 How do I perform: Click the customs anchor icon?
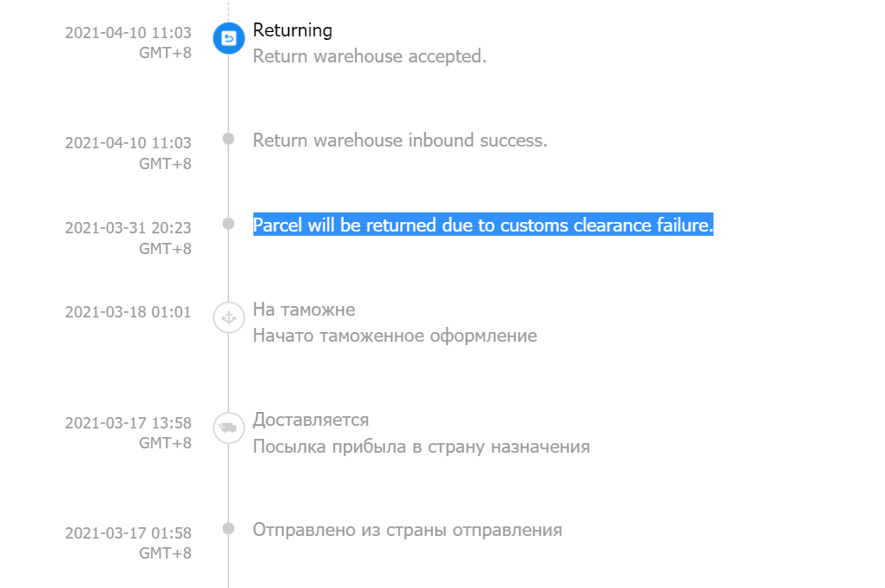pyautogui.click(x=228, y=317)
